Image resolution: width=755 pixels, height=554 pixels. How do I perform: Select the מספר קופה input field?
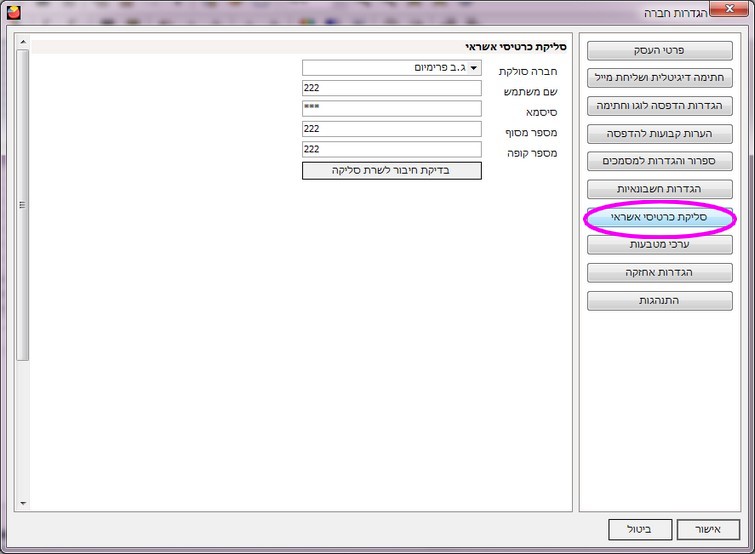pyautogui.click(x=391, y=149)
